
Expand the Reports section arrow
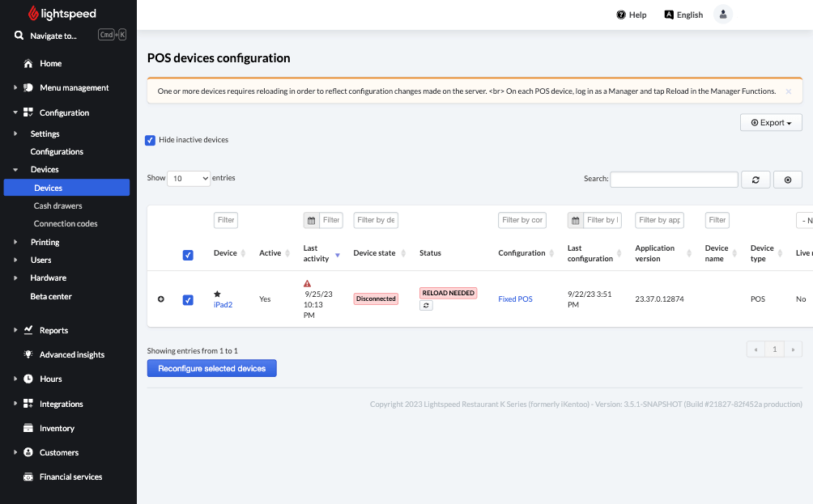click(x=15, y=330)
